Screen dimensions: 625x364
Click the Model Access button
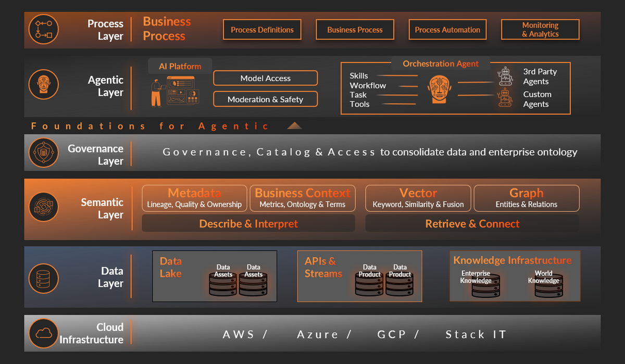(x=265, y=78)
